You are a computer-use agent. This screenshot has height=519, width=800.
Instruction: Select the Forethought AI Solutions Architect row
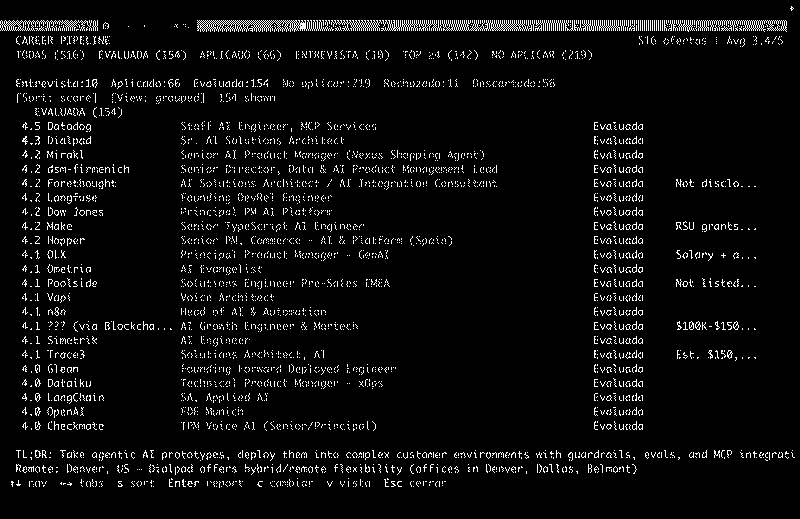click(389, 183)
